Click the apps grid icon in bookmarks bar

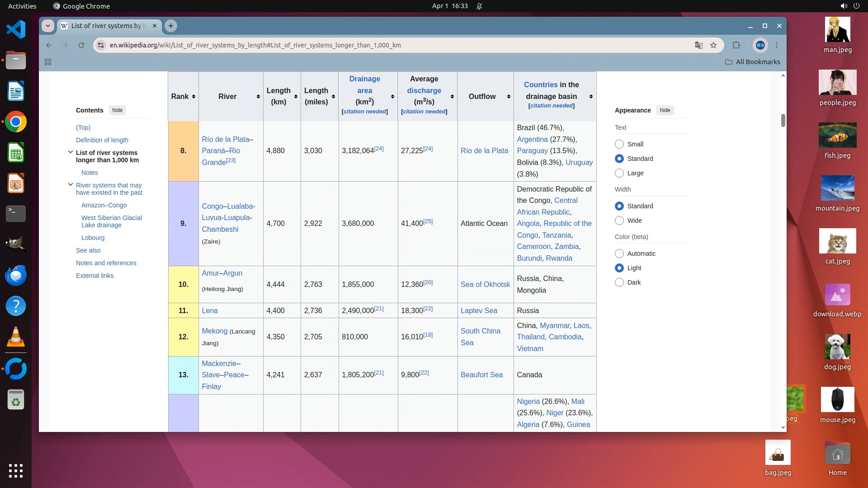coord(48,62)
